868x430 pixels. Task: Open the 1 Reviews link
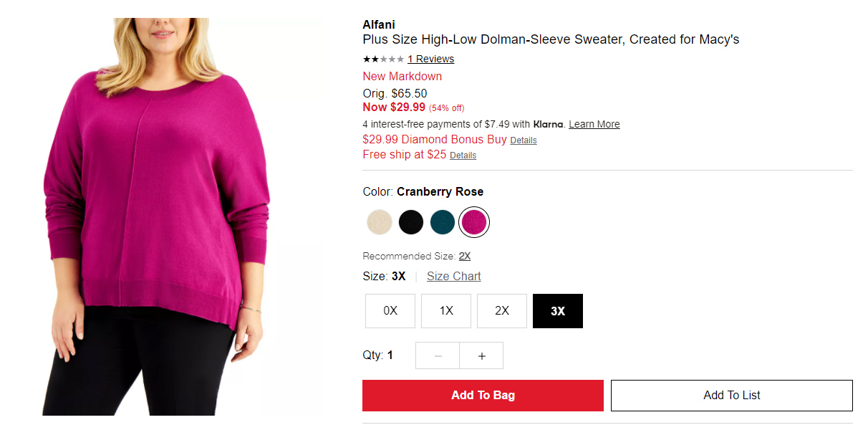coord(430,59)
